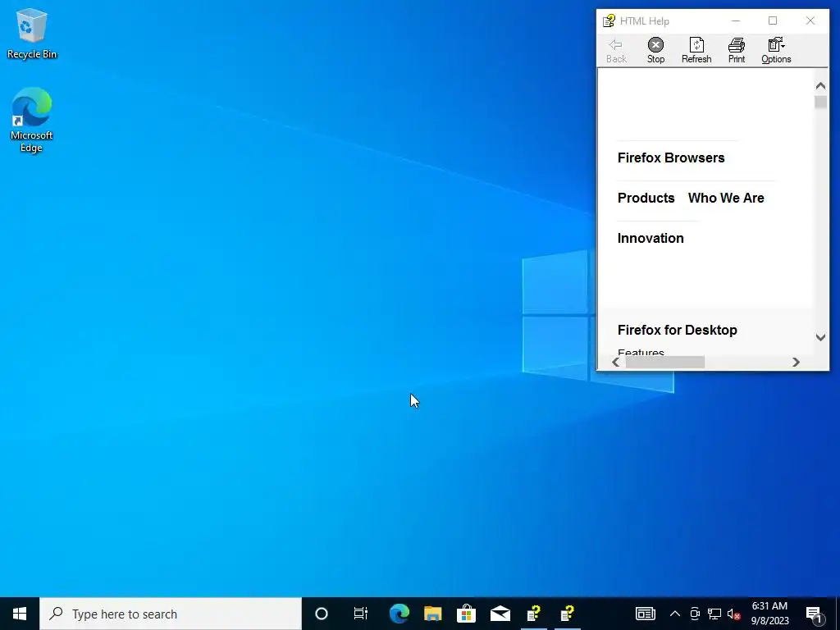Open the clock and date flyout
This screenshot has width=840, height=630.
pos(769,614)
